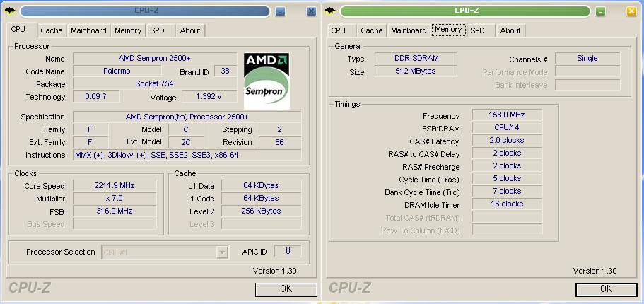Click Version 1.30 text in right window
Viewport: 644px width, 304px height.
click(595, 271)
